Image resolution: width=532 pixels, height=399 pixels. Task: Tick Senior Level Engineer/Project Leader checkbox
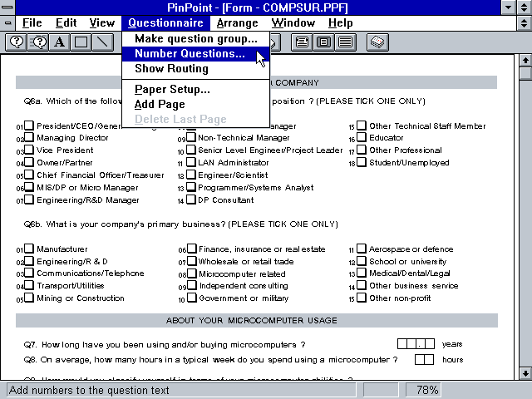tap(191, 150)
